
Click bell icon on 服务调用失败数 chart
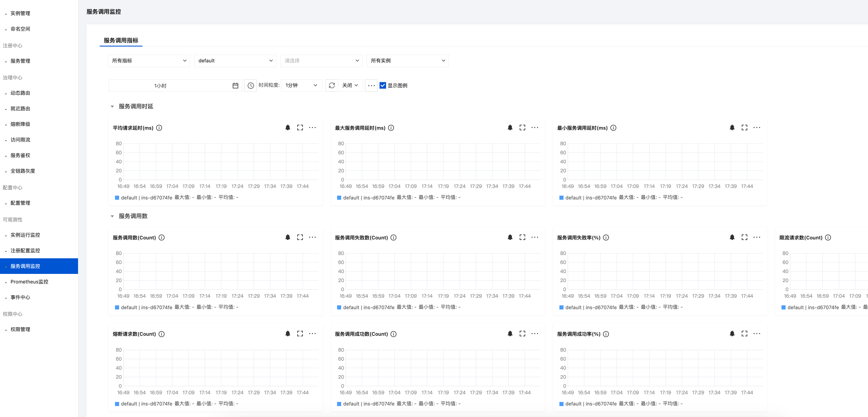[x=510, y=238]
